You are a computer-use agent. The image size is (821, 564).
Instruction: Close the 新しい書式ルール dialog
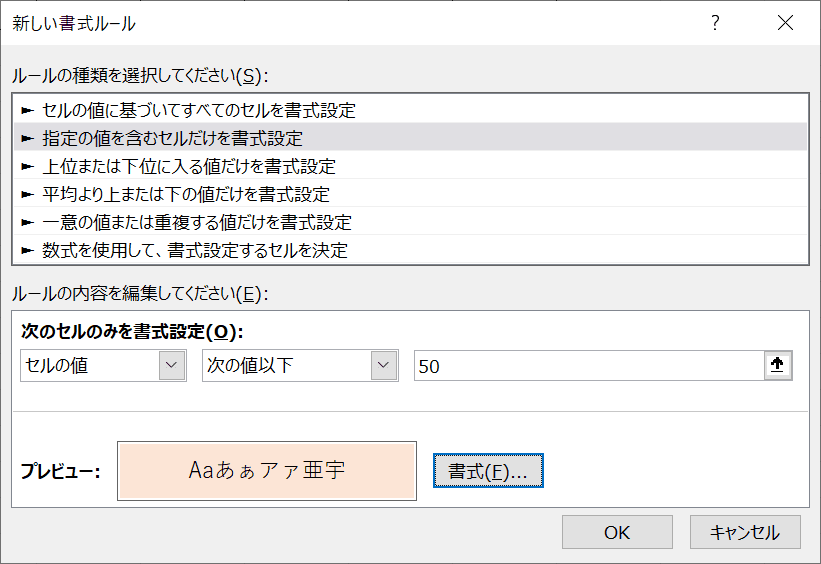click(x=785, y=23)
